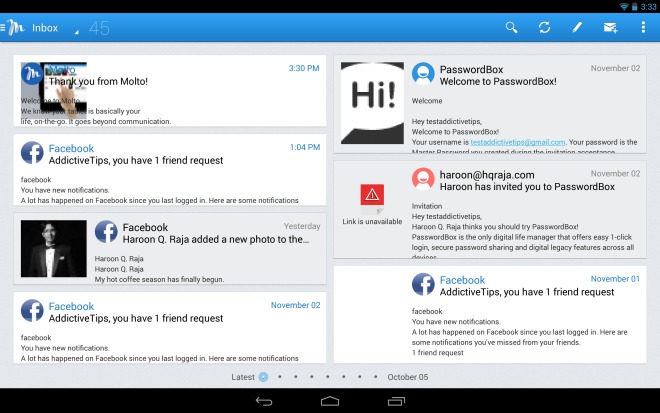Open Facebook sender link dated November 01
Viewport: 660px width, 413px height.
(x=462, y=280)
